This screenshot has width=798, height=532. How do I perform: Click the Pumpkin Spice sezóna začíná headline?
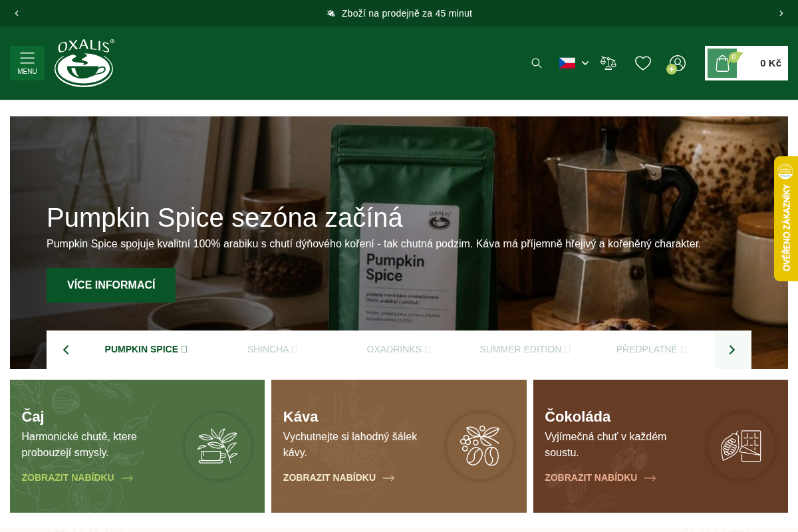(225, 217)
